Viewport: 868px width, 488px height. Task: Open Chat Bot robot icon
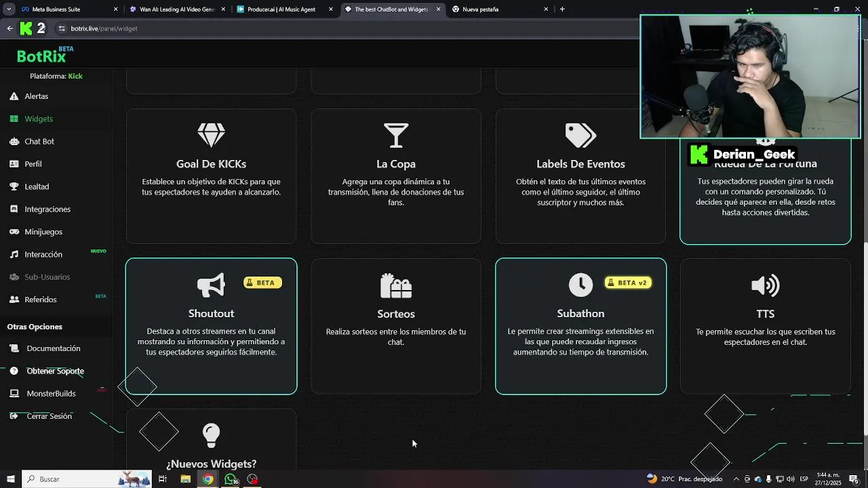(x=14, y=141)
